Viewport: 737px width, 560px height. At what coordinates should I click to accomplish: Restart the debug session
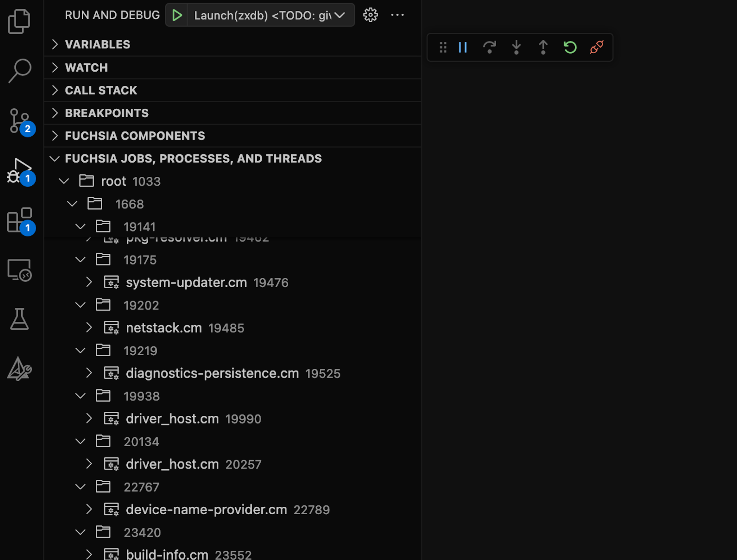point(570,47)
